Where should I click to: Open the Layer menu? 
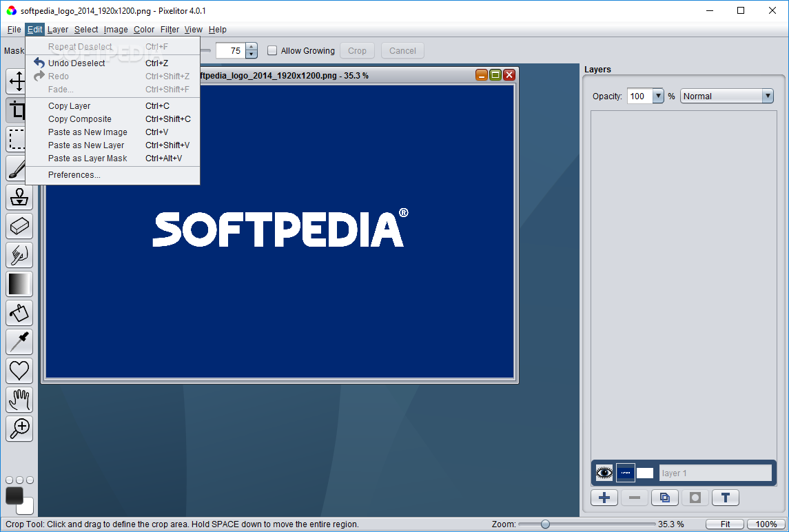point(58,30)
